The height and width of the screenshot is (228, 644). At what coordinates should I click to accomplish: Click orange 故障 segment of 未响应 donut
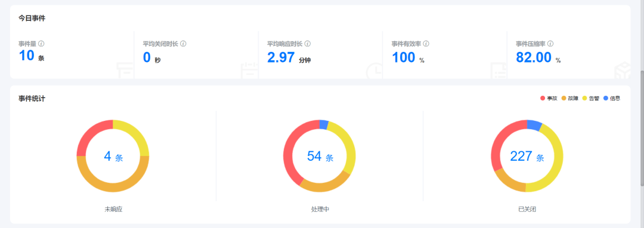113,187
